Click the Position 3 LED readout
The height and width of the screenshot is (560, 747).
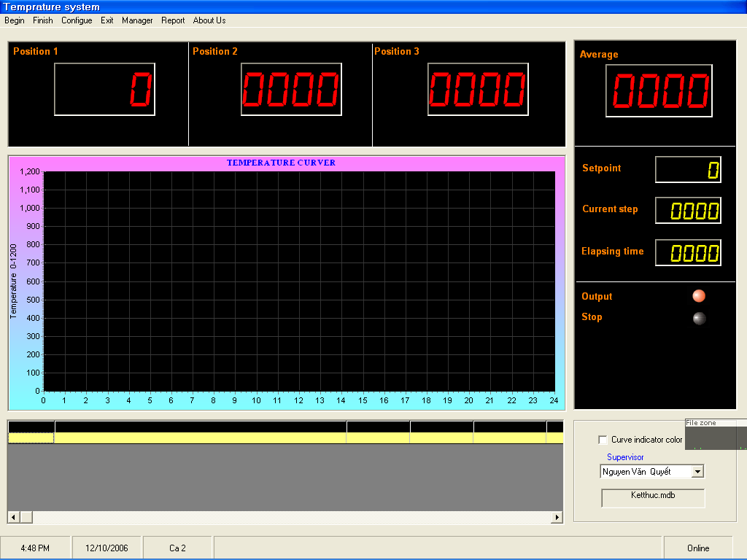click(x=478, y=89)
